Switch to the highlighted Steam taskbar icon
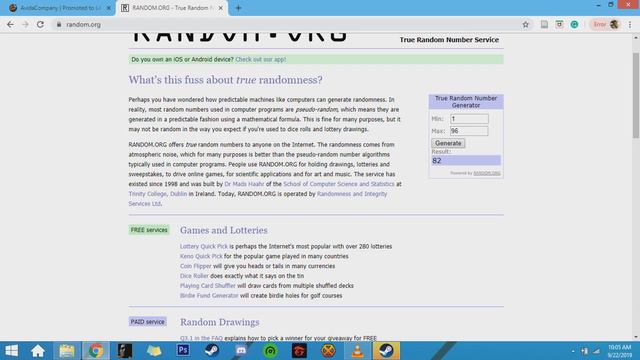The image size is (640, 360). [x=386, y=351]
